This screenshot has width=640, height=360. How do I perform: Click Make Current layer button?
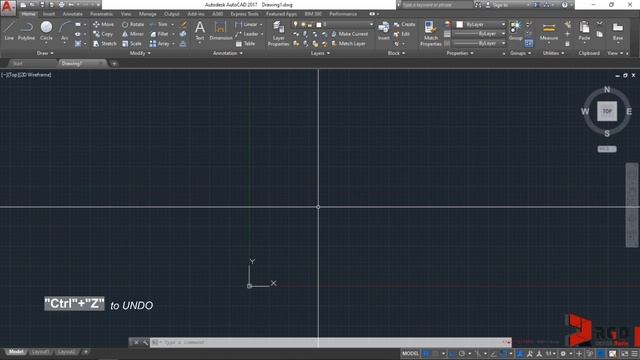350,34
